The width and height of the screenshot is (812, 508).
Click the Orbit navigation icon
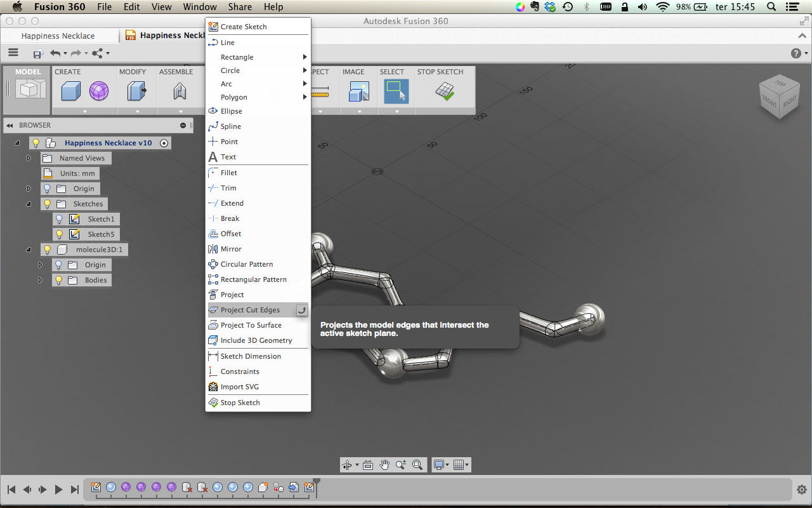coord(346,465)
